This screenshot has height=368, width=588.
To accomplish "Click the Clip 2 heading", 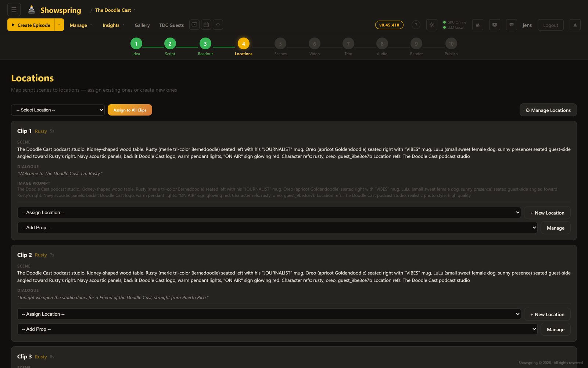I will [x=24, y=255].
